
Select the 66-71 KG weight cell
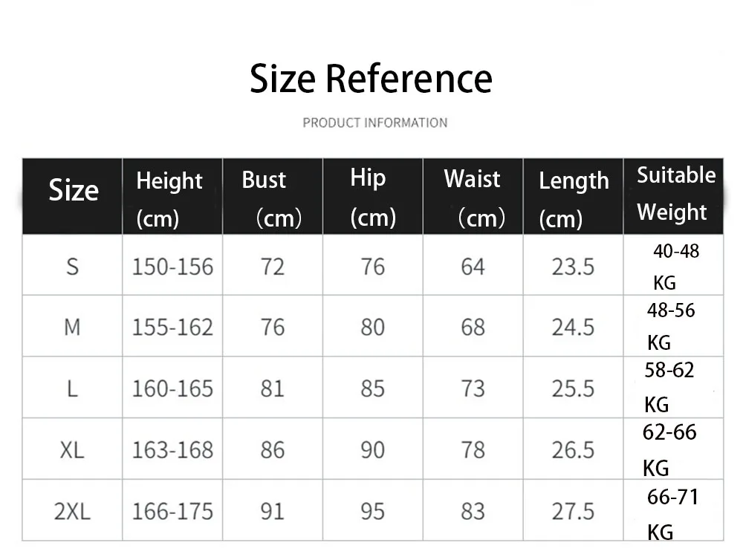(673, 510)
